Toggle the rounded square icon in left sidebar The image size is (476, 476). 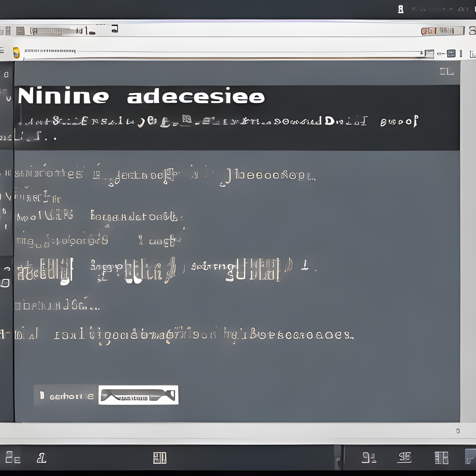[5, 283]
